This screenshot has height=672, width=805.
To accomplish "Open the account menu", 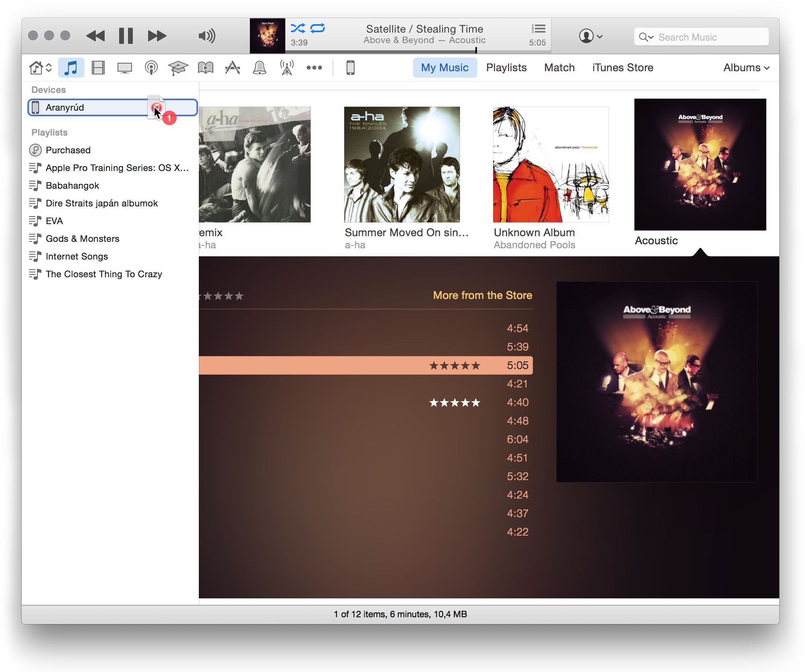I will (x=590, y=36).
